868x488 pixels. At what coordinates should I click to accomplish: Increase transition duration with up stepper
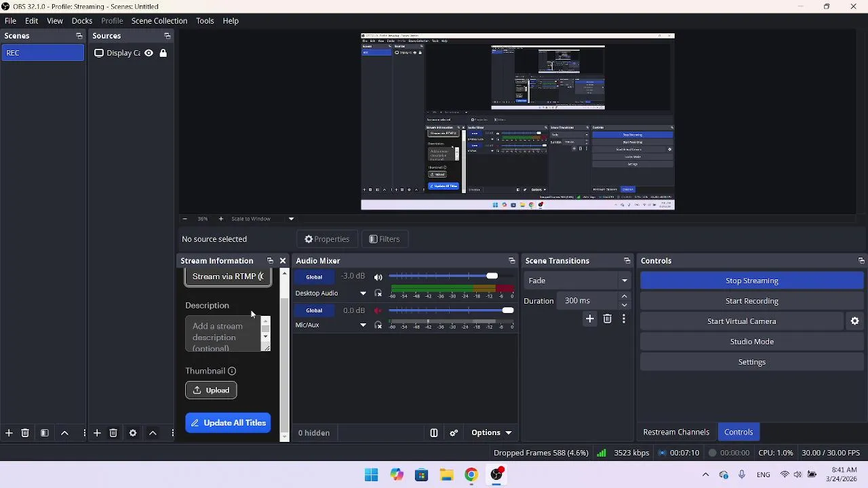(625, 297)
